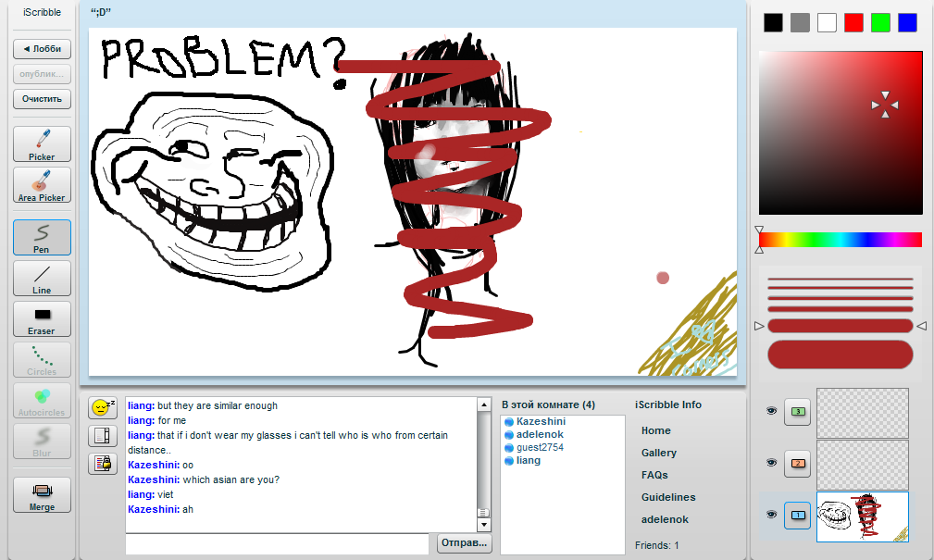Go back to lobby with Лобби button
The height and width of the screenshot is (560, 934).
42,49
